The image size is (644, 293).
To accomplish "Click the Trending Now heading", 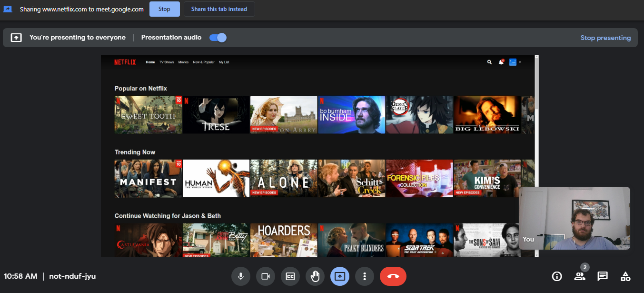I will (135, 152).
